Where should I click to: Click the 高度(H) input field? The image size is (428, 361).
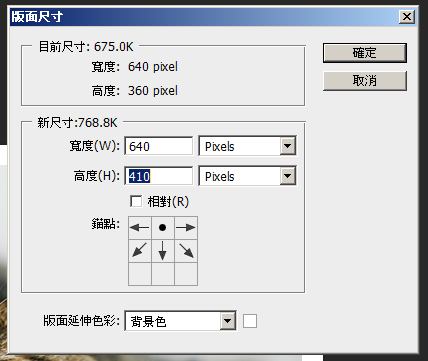point(159,176)
